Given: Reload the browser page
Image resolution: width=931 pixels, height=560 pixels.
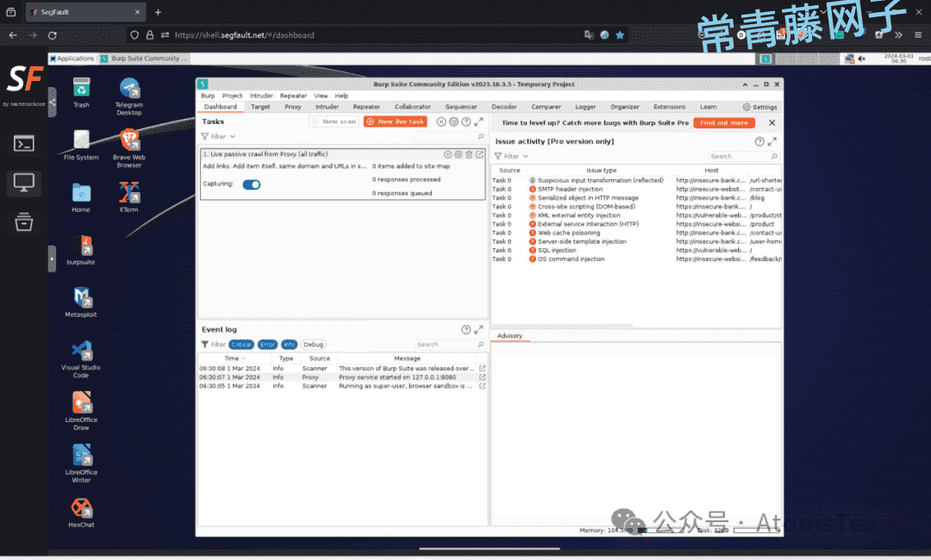Looking at the screenshot, I should (x=53, y=35).
